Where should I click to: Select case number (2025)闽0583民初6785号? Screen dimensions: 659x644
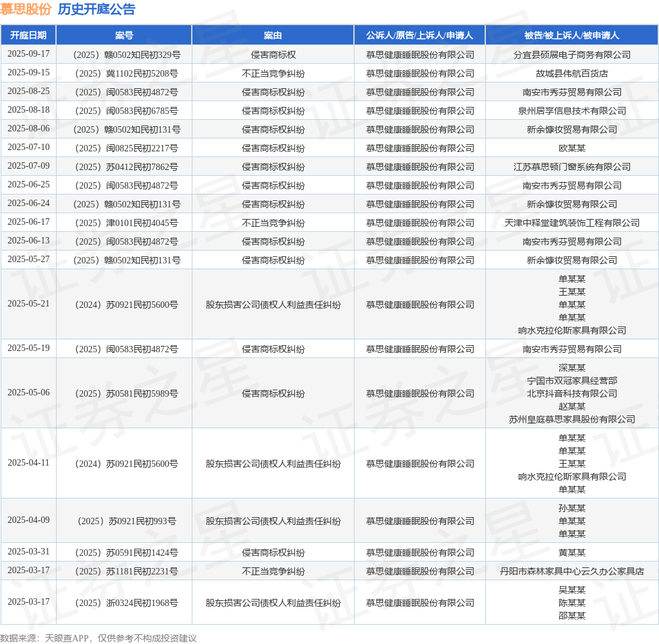[127, 111]
